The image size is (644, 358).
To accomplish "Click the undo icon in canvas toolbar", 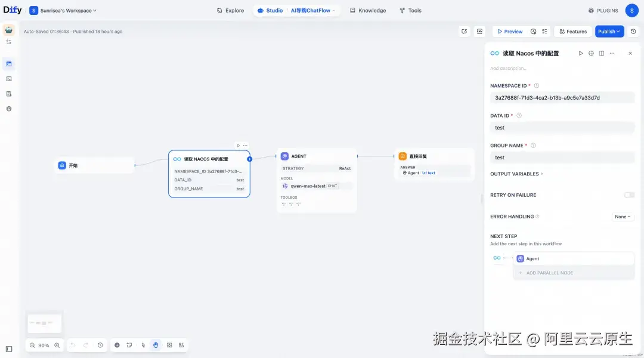I will pyautogui.click(x=73, y=345).
